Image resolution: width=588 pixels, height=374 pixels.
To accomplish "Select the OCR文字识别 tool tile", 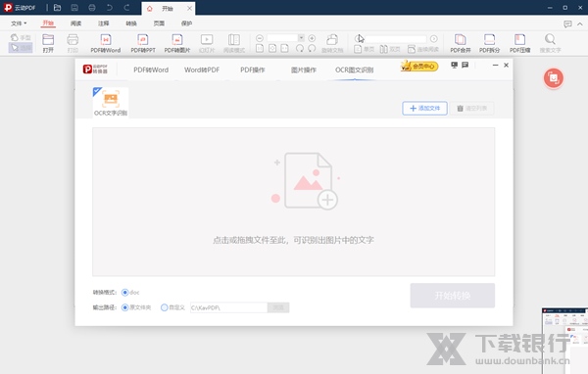I will pyautogui.click(x=111, y=102).
